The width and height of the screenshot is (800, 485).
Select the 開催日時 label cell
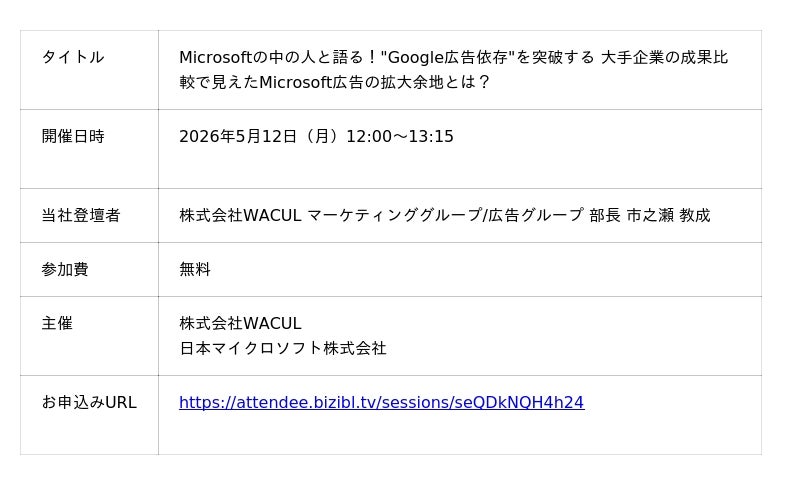click(72, 136)
